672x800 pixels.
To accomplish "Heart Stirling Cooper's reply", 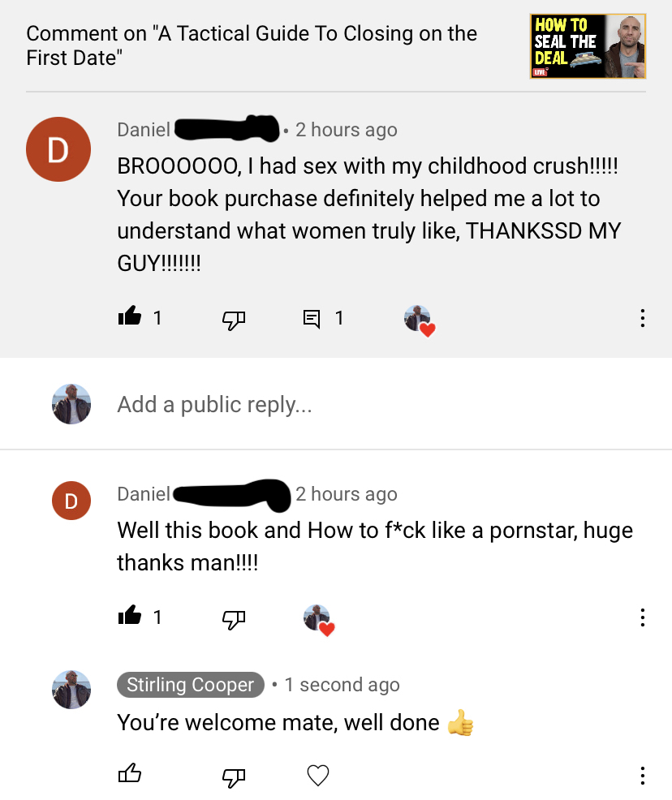I will tap(318, 776).
